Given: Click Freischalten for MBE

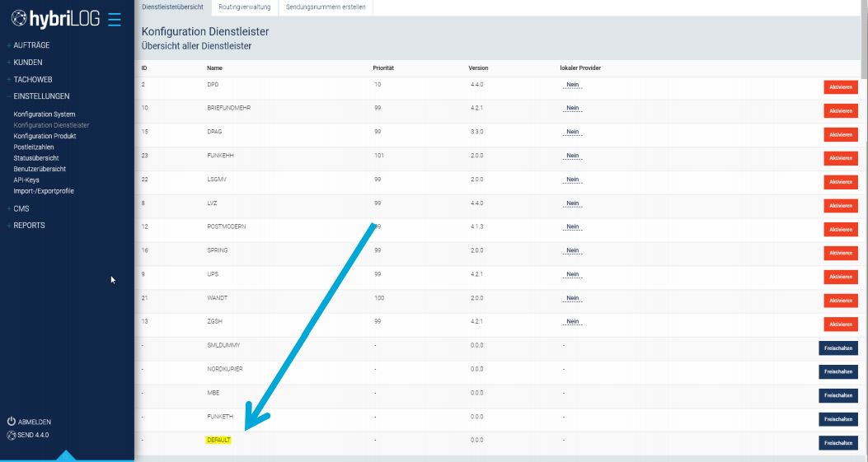Looking at the screenshot, I should pos(838,395).
